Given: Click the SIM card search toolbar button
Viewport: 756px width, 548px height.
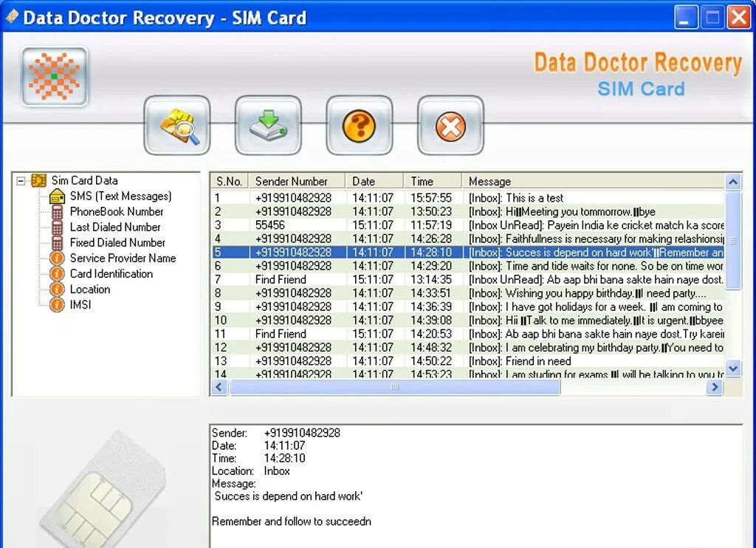Looking at the screenshot, I should click(177, 126).
